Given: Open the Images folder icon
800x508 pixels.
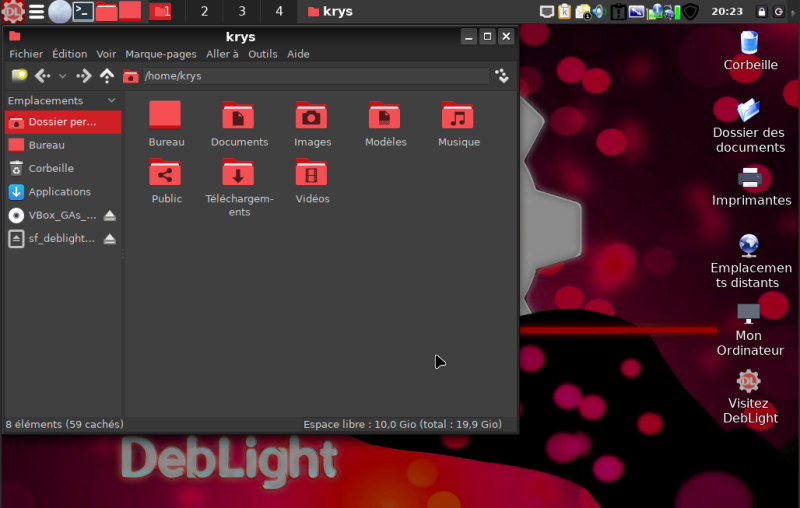Looking at the screenshot, I should tap(312, 124).
